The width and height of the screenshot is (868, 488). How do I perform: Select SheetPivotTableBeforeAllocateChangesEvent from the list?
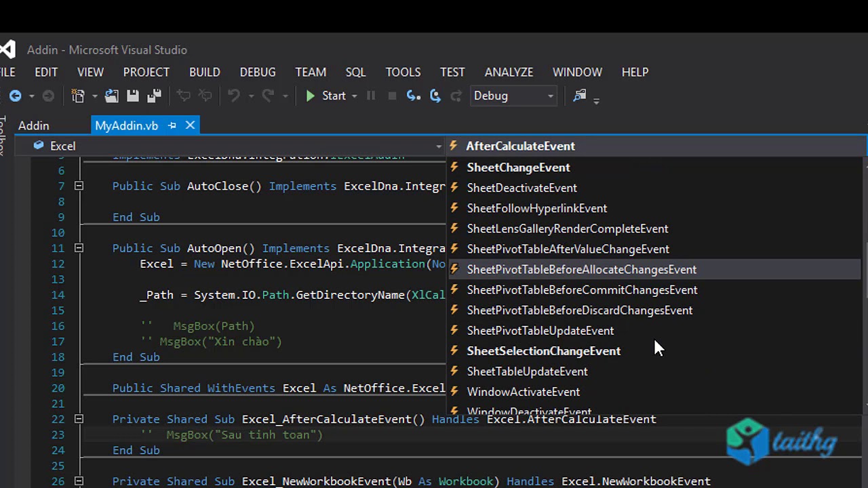654,269
